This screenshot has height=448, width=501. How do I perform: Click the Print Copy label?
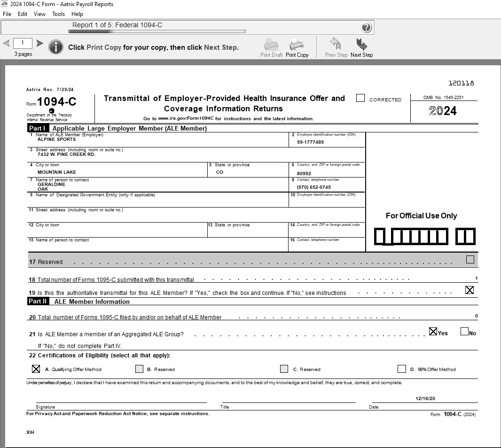297,55
